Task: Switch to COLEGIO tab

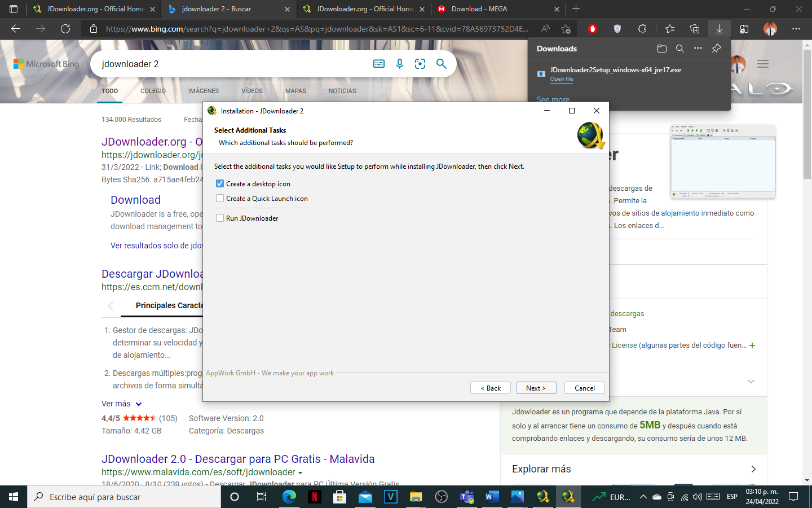Action: [x=153, y=91]
